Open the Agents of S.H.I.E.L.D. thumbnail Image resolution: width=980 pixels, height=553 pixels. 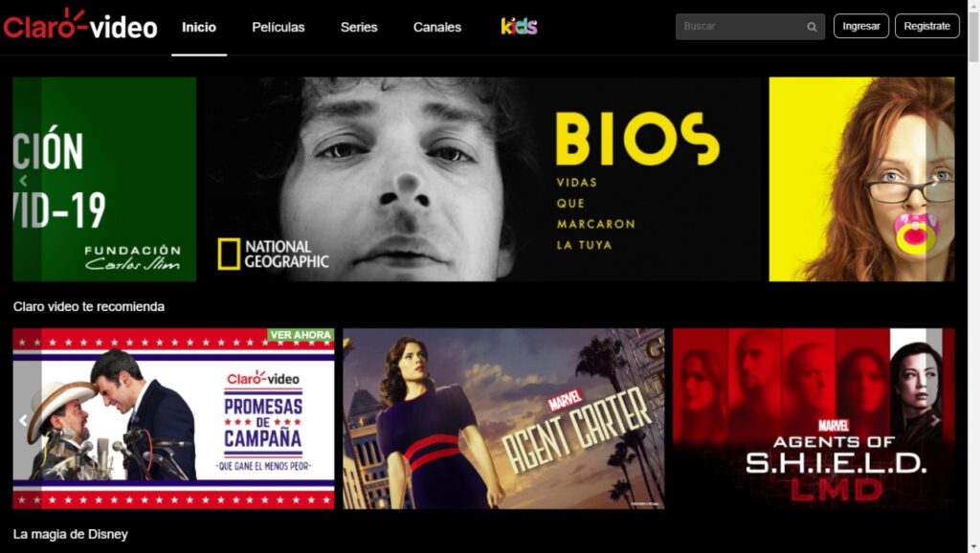pos(813,419)
